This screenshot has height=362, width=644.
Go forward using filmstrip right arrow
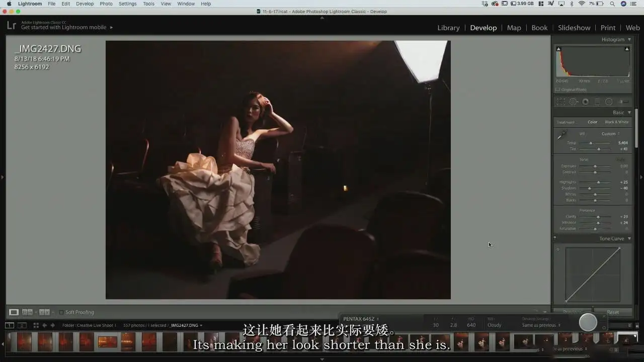[52, 325]
